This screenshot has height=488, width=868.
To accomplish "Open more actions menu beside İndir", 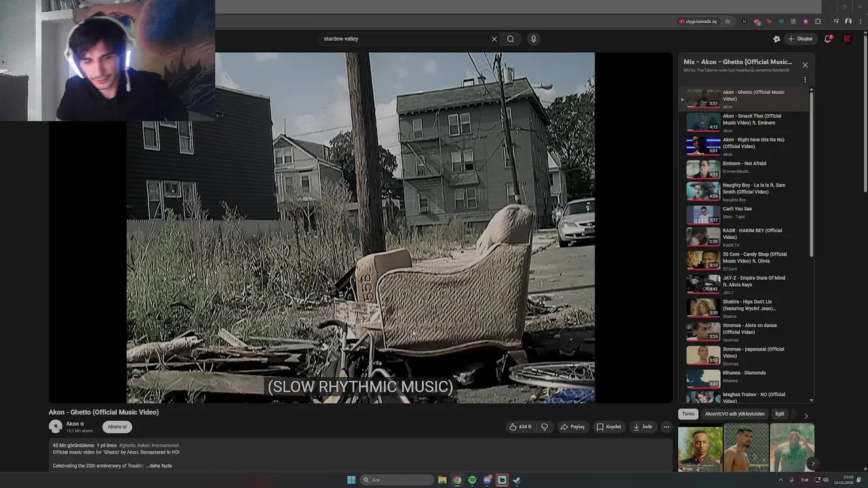I will point(667,427).
